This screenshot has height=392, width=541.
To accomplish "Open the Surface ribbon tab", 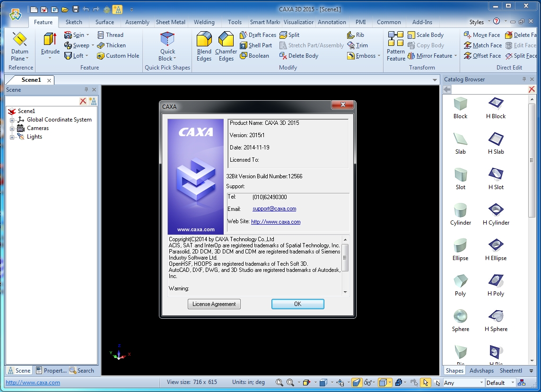I will (105, 22).
